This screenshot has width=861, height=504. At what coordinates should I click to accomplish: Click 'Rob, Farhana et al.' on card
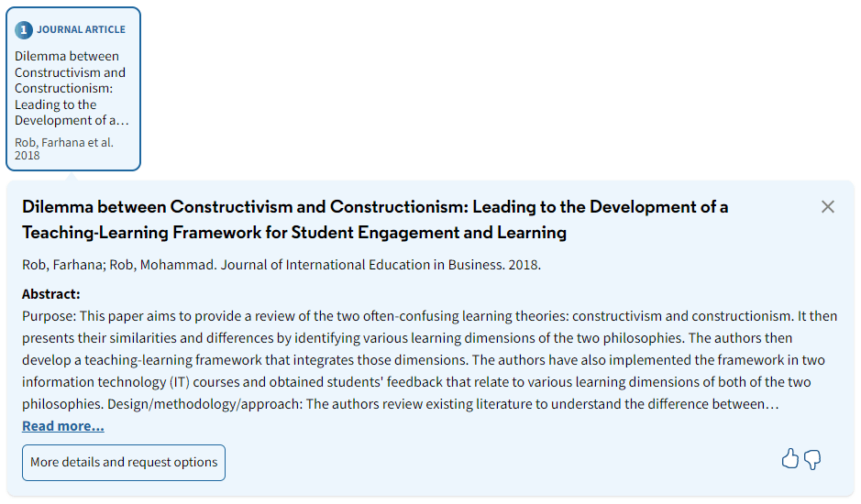63,142
